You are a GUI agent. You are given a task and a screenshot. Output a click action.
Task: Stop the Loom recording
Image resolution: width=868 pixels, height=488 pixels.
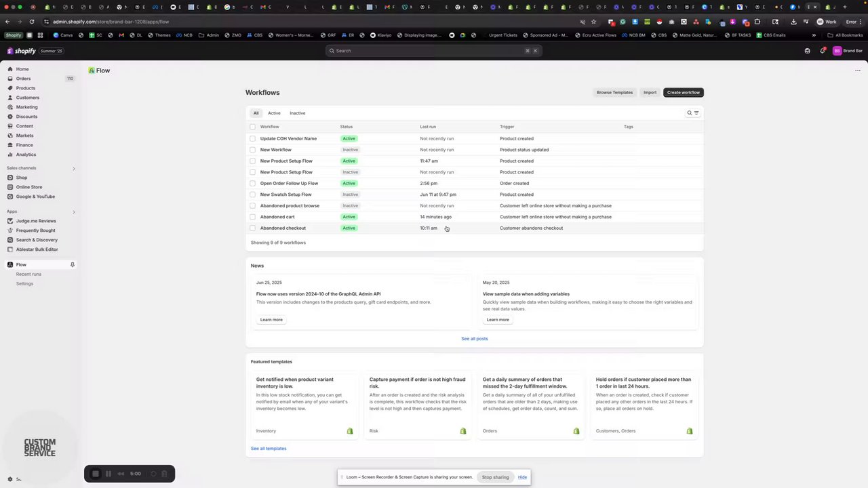[96, 474]
